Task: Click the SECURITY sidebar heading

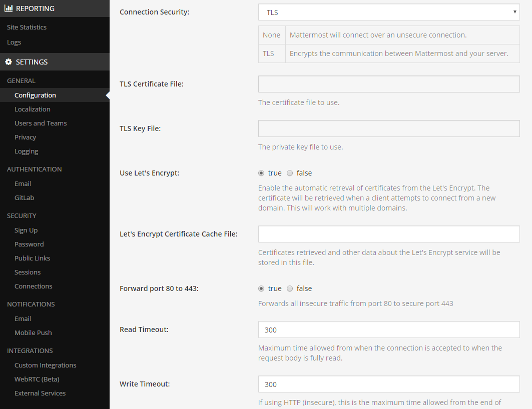Action: (22, 215)
